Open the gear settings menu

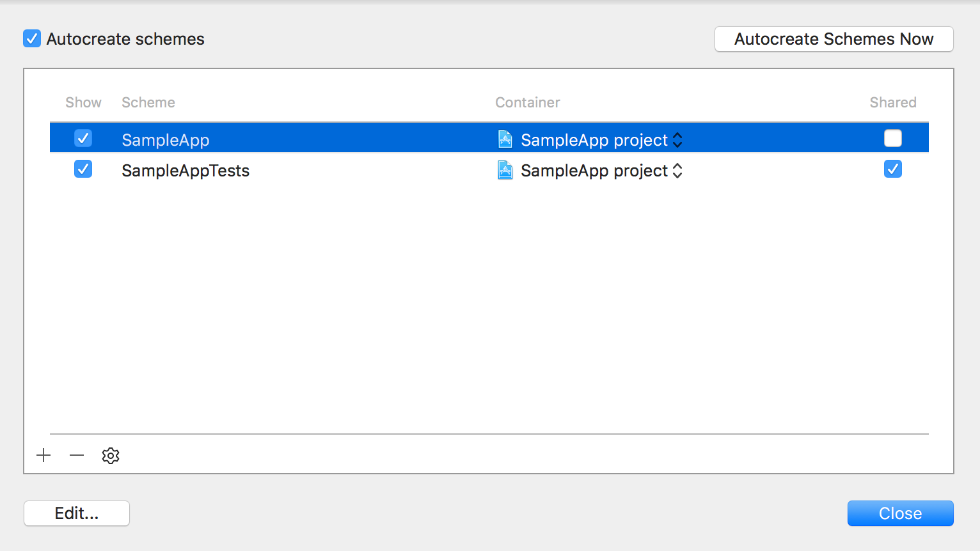(x=111, y=456)
